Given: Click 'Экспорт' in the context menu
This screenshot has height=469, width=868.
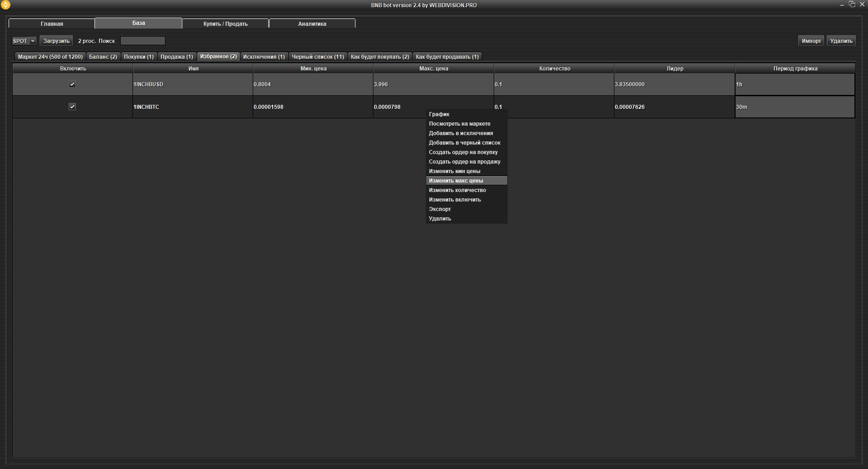Looking at the screenshot, I should [x=439, y=209].
